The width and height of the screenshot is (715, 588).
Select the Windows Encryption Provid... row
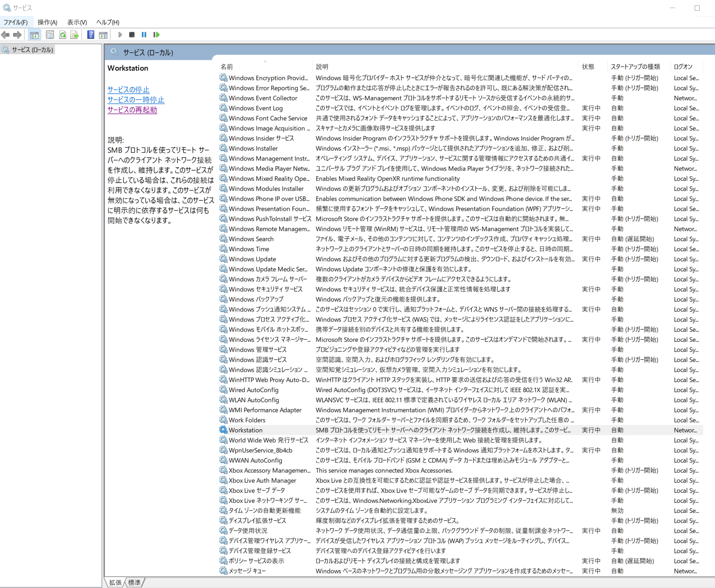[x=460, y=78]
